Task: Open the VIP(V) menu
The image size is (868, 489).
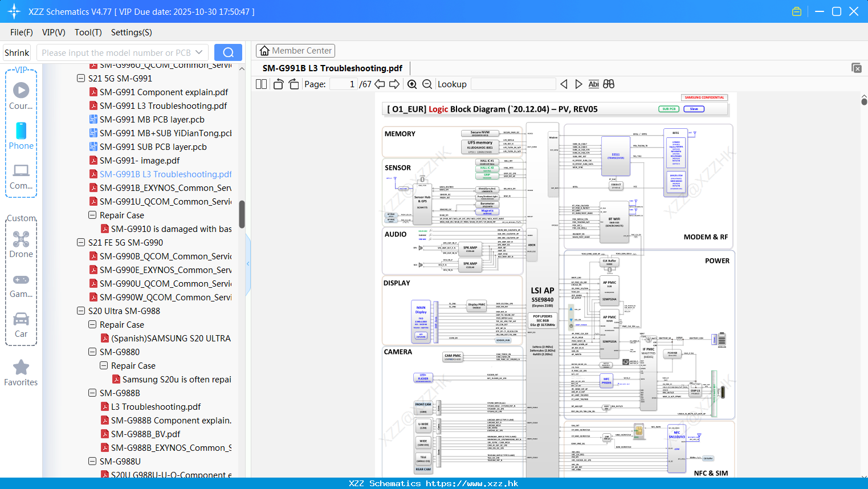Action: coord(54,32)
